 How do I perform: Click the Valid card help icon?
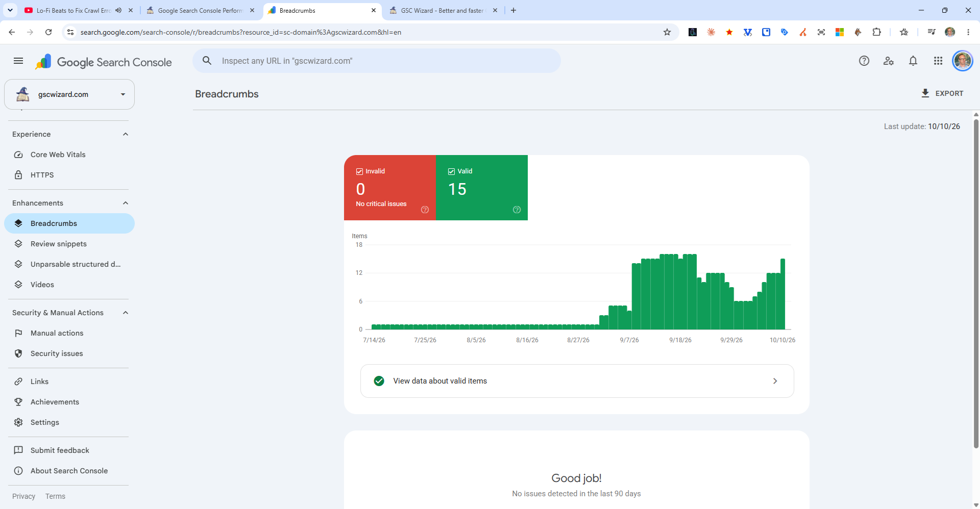point(517,210)
